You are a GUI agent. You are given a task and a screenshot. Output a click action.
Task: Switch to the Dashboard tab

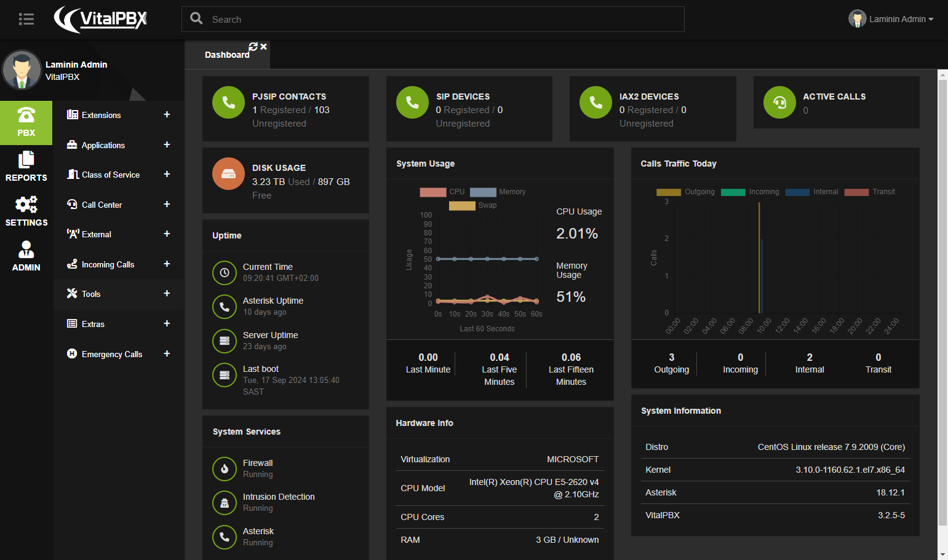coord(227,55)
